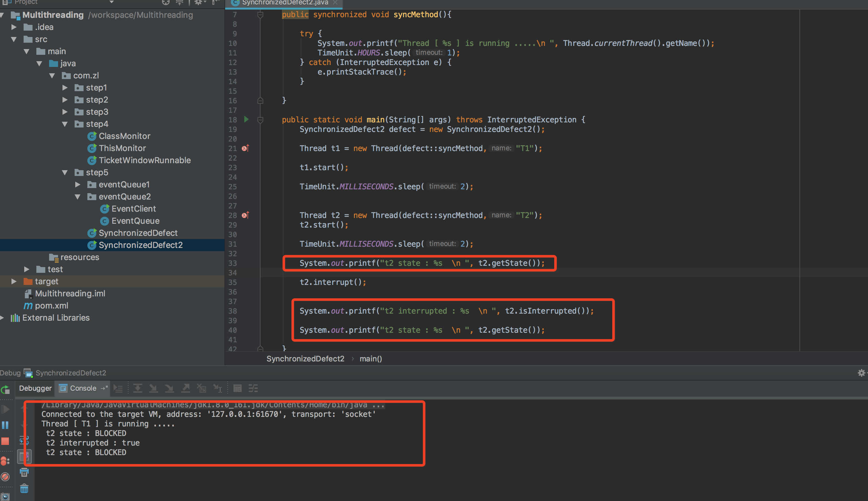Click the breakpoint on line 21
This screenshot has height=501, width=868.
(x=245, y=148)
